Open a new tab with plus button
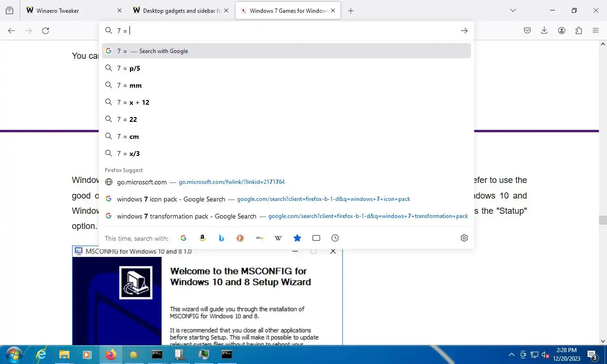This screenshot has width=607, height=364. pyautogui.click(x=351, y=10)
